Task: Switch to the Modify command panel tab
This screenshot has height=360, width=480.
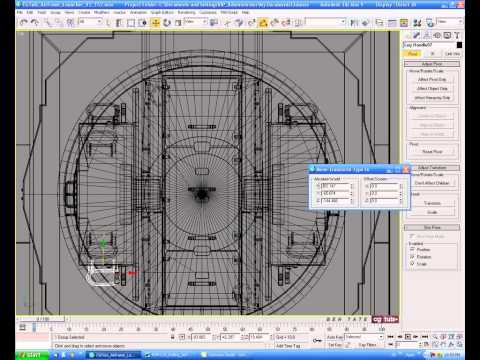Action: 416,35
